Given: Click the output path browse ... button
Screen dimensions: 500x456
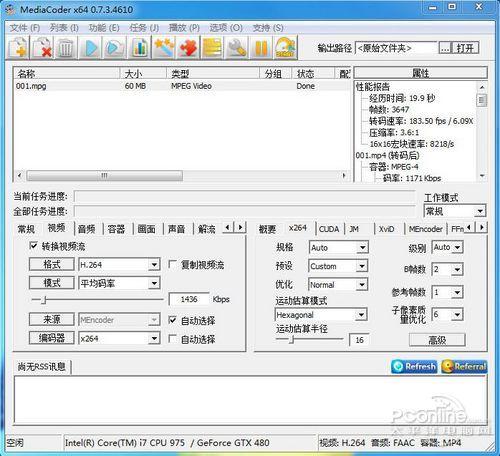Looking at the screenshot, I should (445, 48).
